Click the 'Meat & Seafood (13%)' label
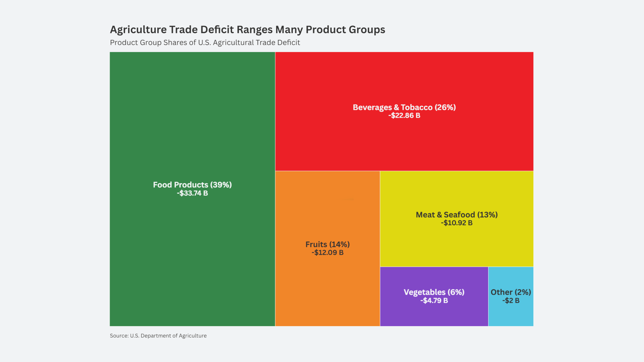The image size is (644, 362). click(x=457, y=215)
